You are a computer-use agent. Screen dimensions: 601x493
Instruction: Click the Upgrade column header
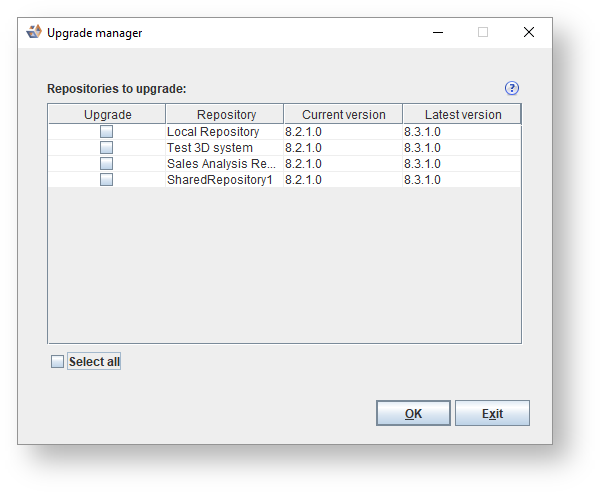pyautogui.click(x=107, y=115)
